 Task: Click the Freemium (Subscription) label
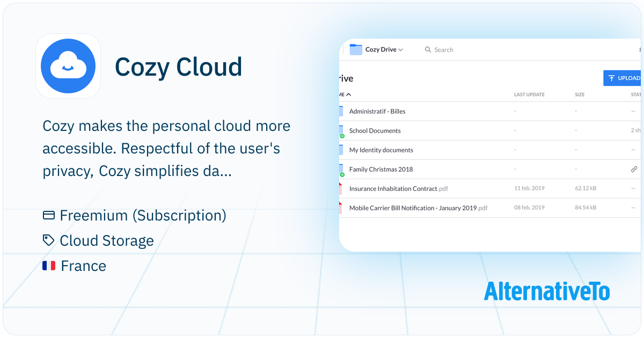point(143,215)
